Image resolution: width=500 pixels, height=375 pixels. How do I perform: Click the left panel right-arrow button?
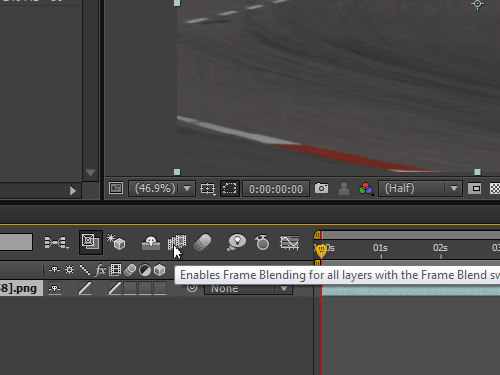pyautogui.click(x=73, y=191)
